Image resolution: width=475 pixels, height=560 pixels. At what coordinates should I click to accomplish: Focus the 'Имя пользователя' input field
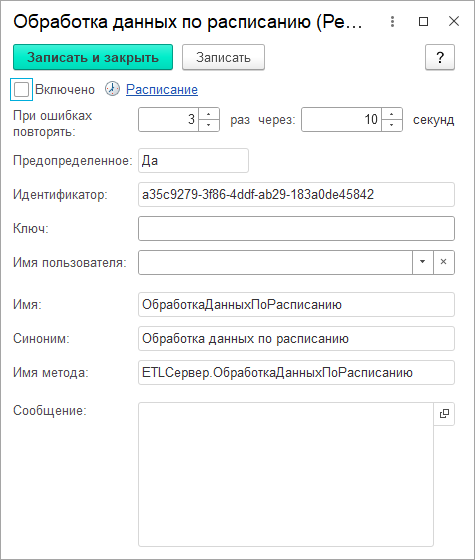(275, 262)
